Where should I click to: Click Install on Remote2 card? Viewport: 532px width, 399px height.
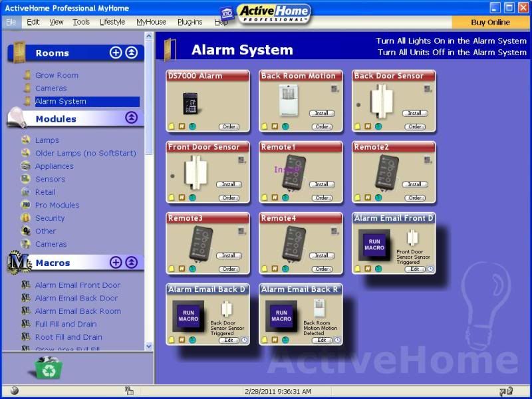tap(415, 184)
